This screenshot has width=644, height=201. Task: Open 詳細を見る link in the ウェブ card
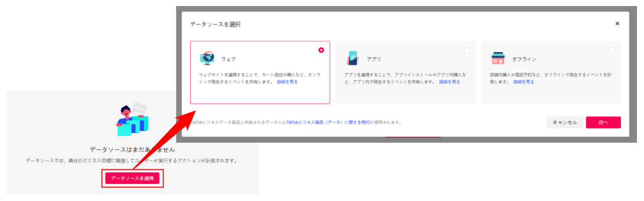[287, 82]
